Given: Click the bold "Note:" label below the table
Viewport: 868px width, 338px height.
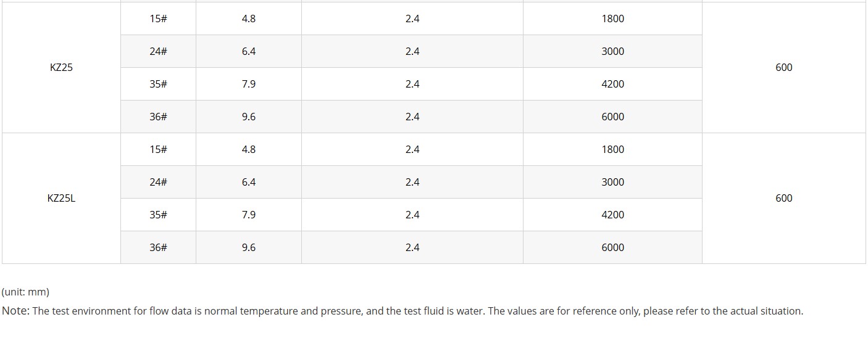Looking at the screenshot, I should point(16,311).
